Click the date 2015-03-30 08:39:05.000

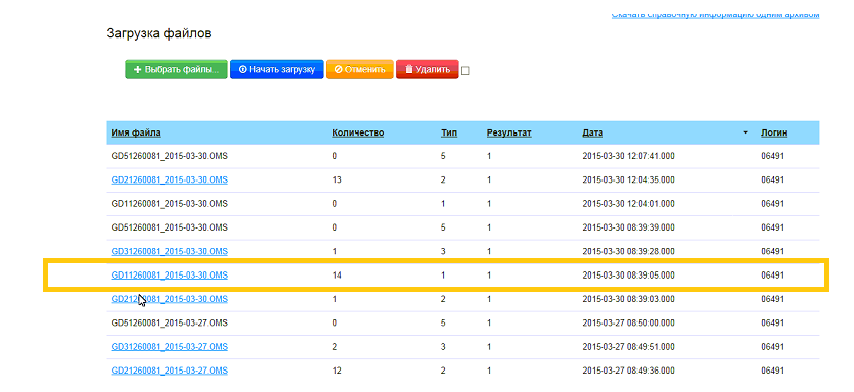click(x=629, y=275)
